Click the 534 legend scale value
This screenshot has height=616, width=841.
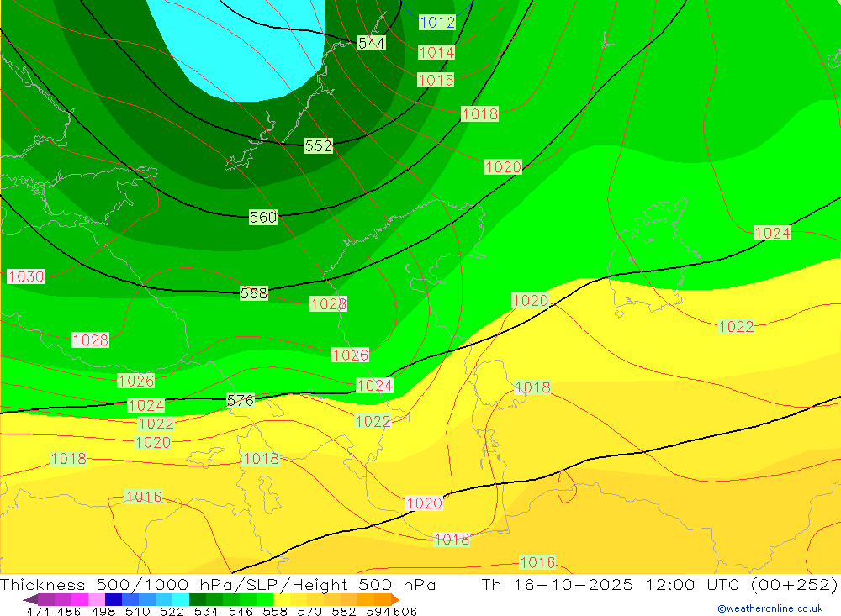[x=206, y=611]
